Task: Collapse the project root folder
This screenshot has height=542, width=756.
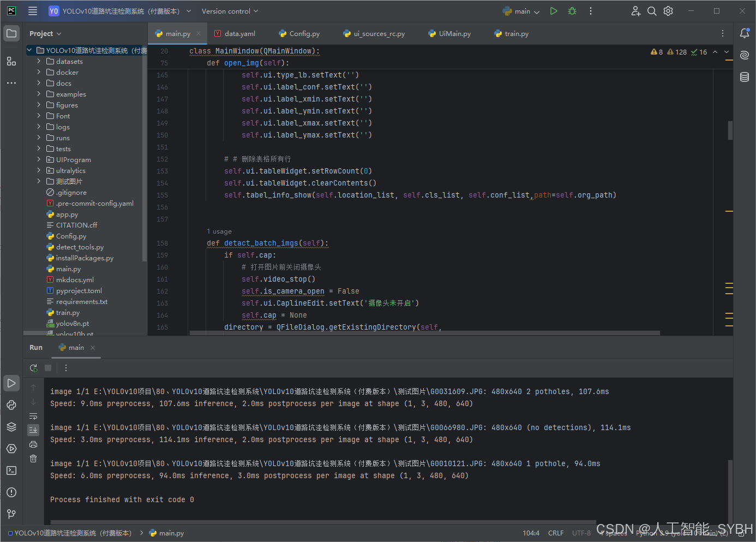Action: point(29,50)
